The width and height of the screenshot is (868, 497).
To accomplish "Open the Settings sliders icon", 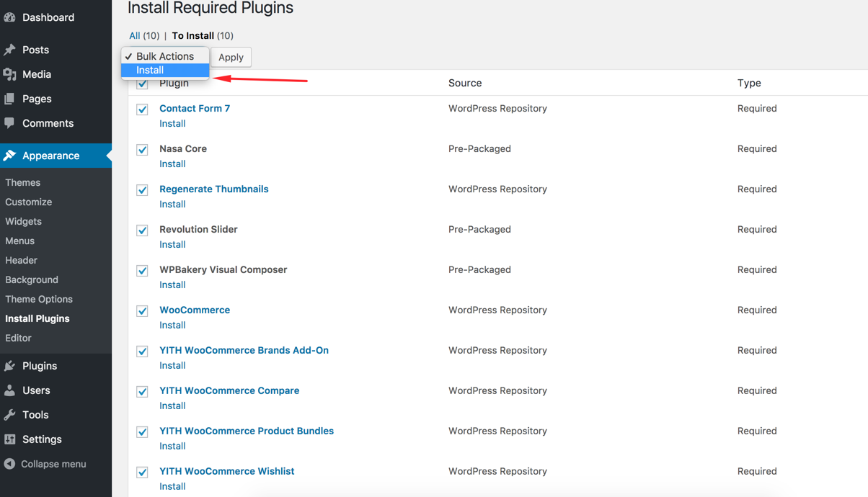I will (10, 439).
